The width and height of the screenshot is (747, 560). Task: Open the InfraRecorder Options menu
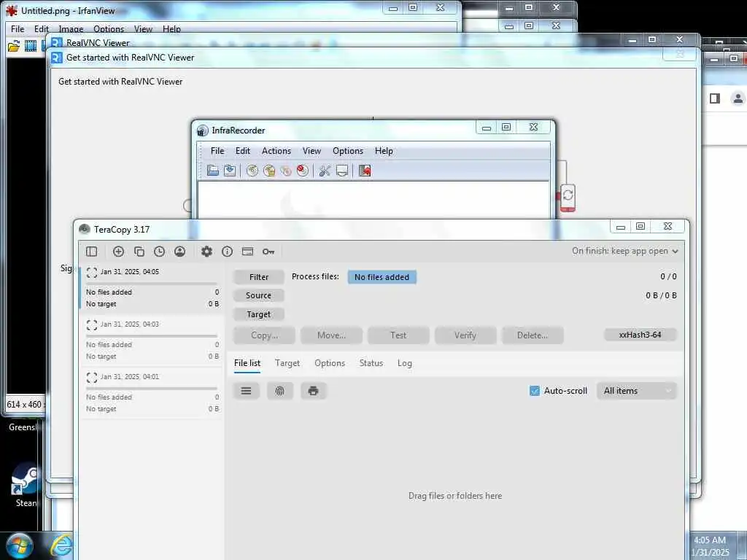(348, 151)
